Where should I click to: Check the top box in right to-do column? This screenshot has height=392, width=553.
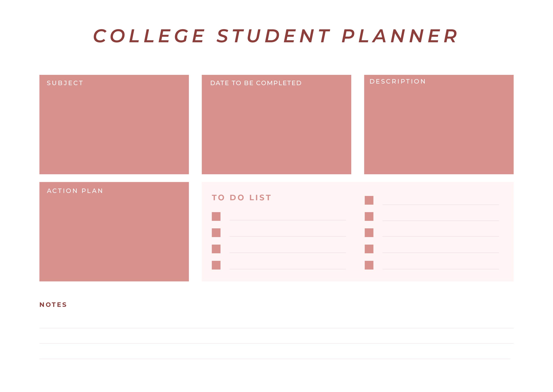click(369, 200)
